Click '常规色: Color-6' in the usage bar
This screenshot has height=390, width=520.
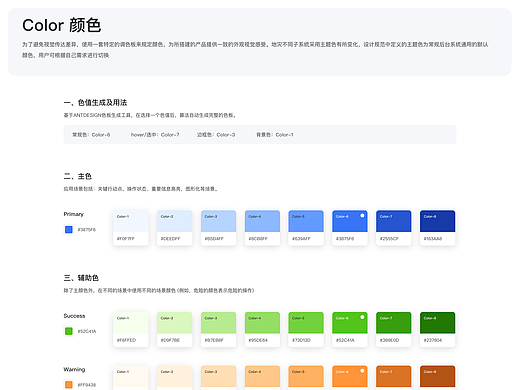(x=91, y=135)
